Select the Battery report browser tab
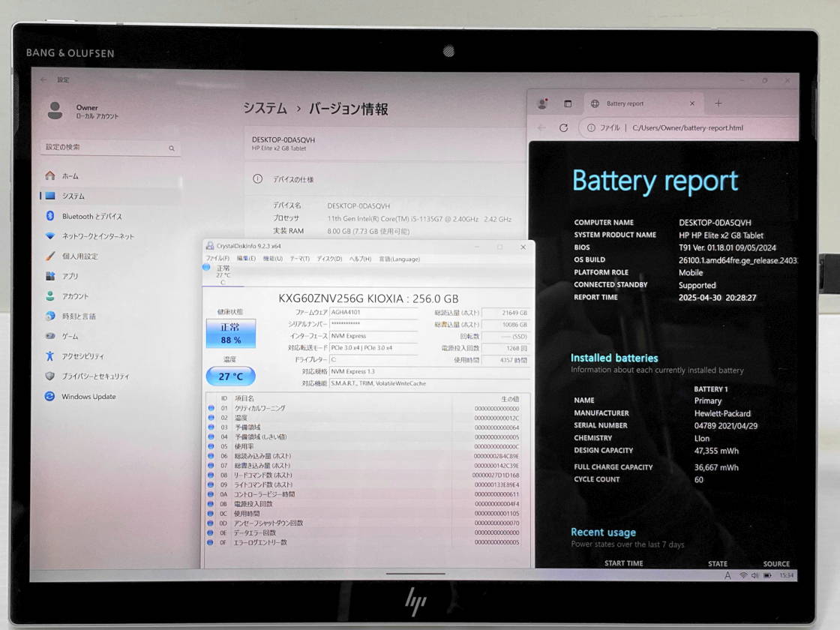840x630 pixels. [643, 103]
